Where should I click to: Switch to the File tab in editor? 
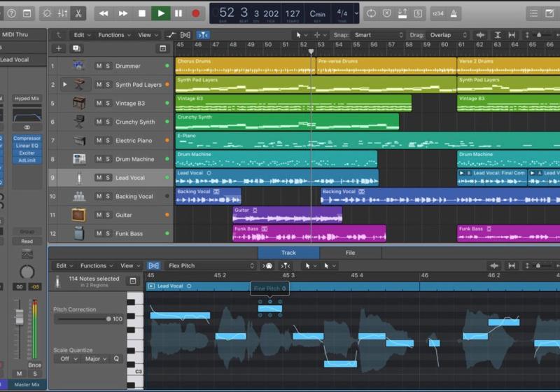pos(350,253)
